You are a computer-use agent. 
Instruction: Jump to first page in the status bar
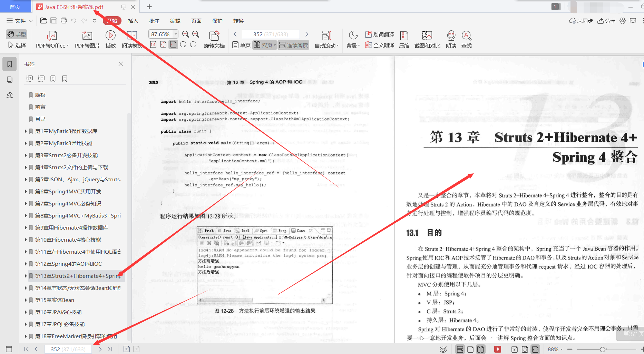(x=26, y=349)
